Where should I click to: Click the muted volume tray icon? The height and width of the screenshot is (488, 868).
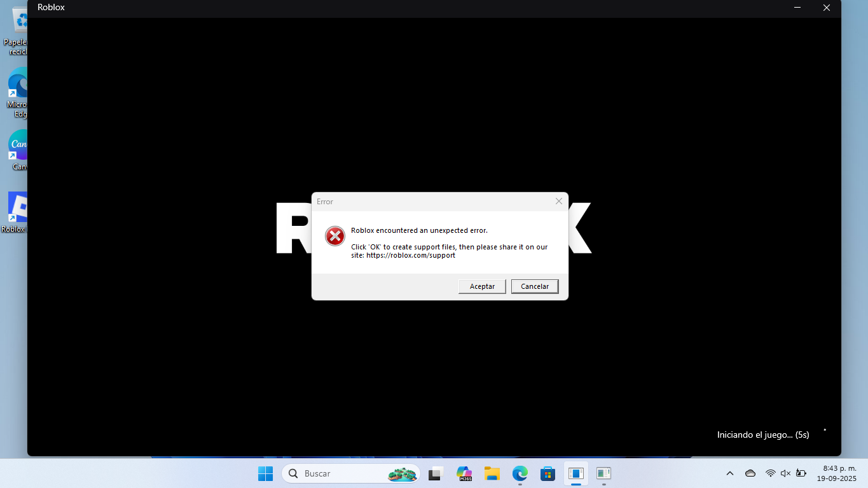coord(785,473)
